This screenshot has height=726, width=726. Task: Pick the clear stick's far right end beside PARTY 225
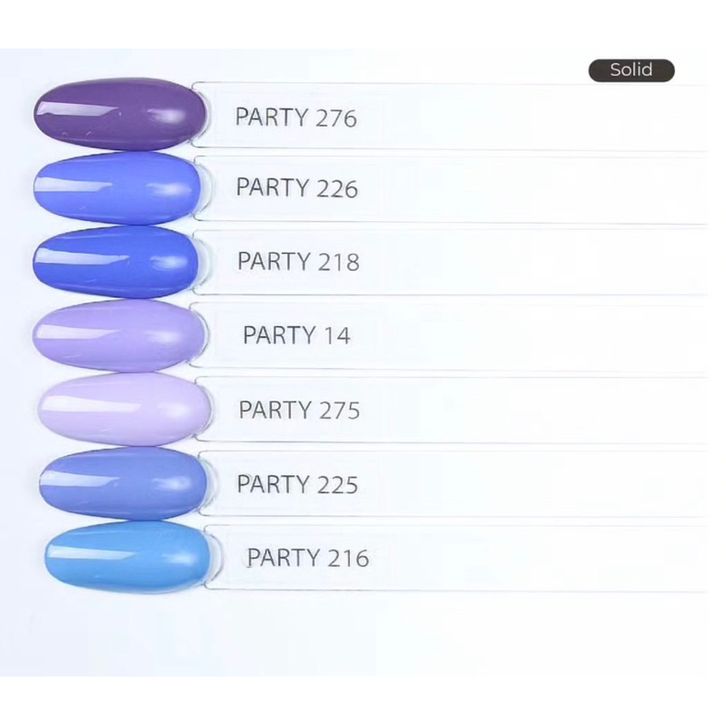695,484
